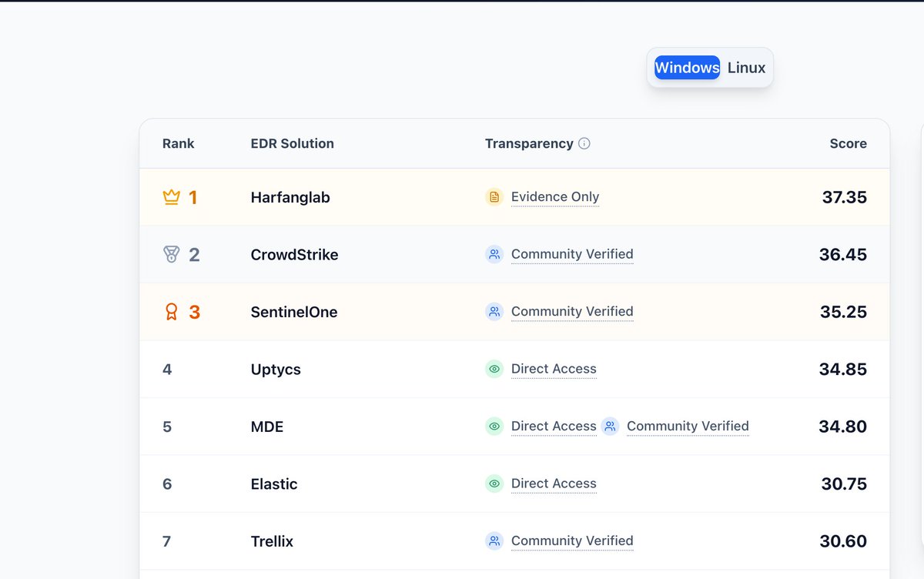This screenshot has width=924, height=579.
Task: Click rank number 5
Action: pos(167,426)
